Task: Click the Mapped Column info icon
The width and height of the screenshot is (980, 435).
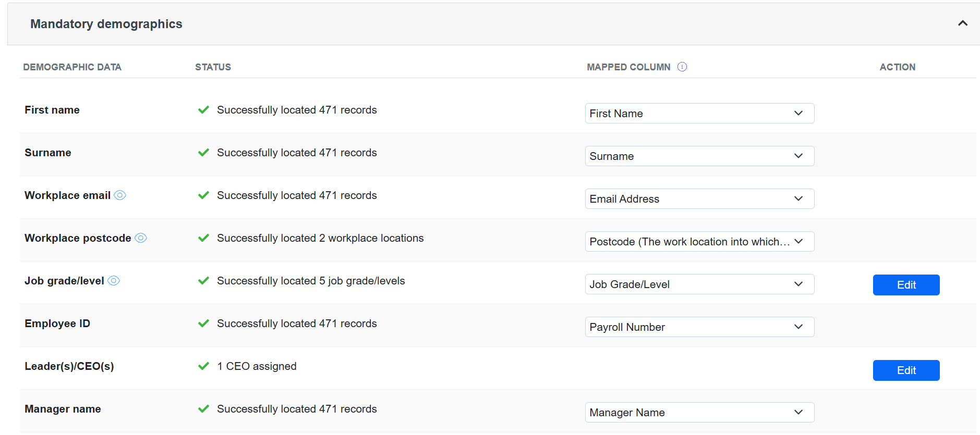Action: coord(682,67)
